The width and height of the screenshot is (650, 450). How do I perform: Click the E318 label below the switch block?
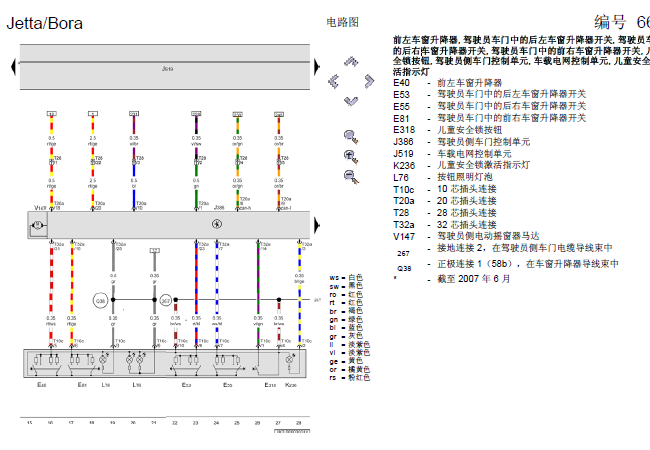click(270, 385)
